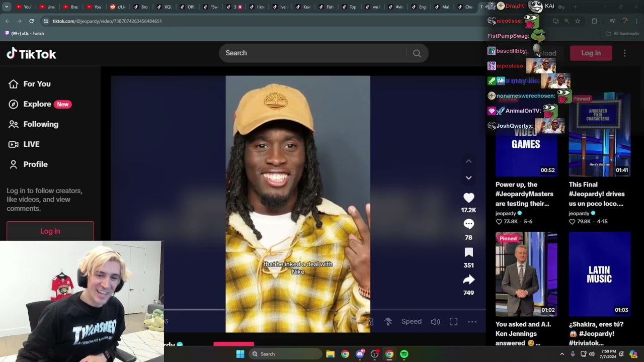Open the xQc - Twitch bookmark

(x=24, y=33)
